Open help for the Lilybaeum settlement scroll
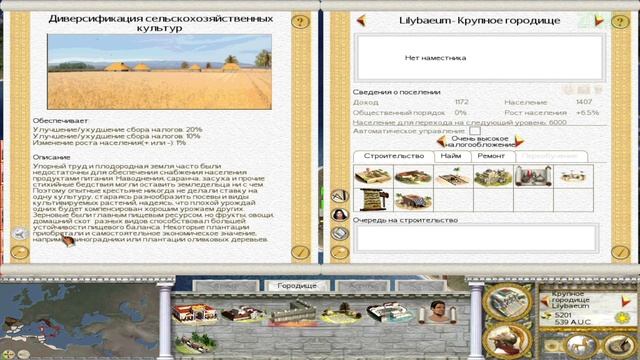The width and height of the screenshot is (640, 360). pos(620,21)
